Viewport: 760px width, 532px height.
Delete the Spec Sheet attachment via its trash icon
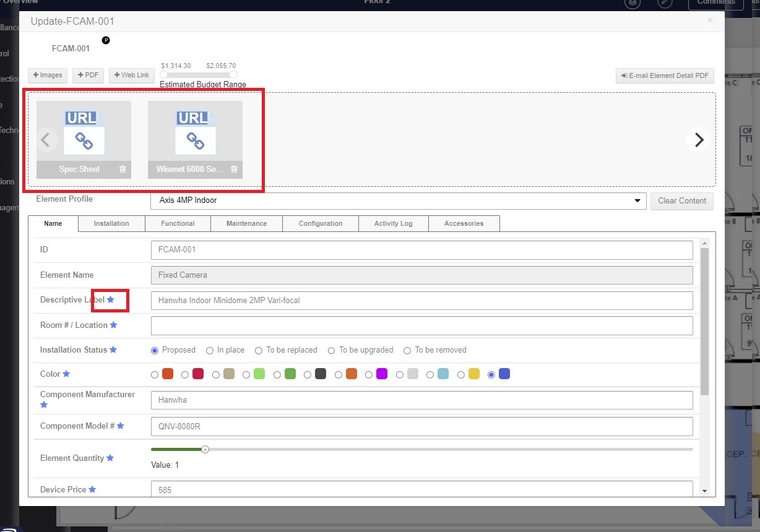122,169
